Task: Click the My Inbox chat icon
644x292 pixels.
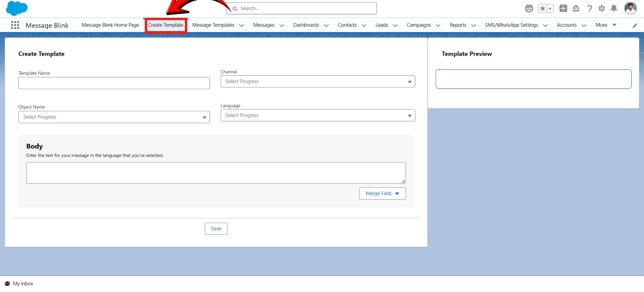Action: point(7,284)
